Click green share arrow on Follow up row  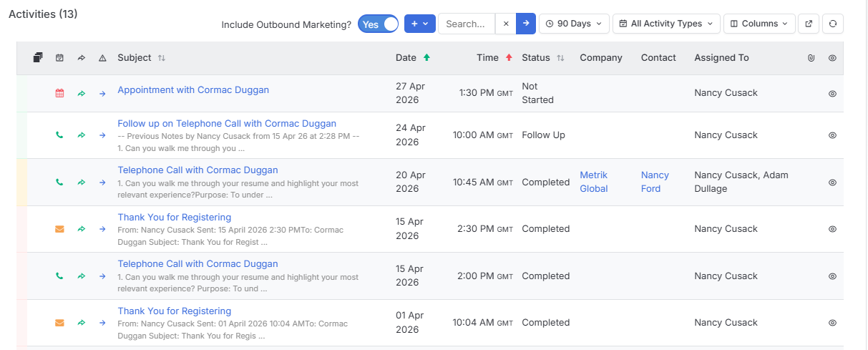click(81, 135)
